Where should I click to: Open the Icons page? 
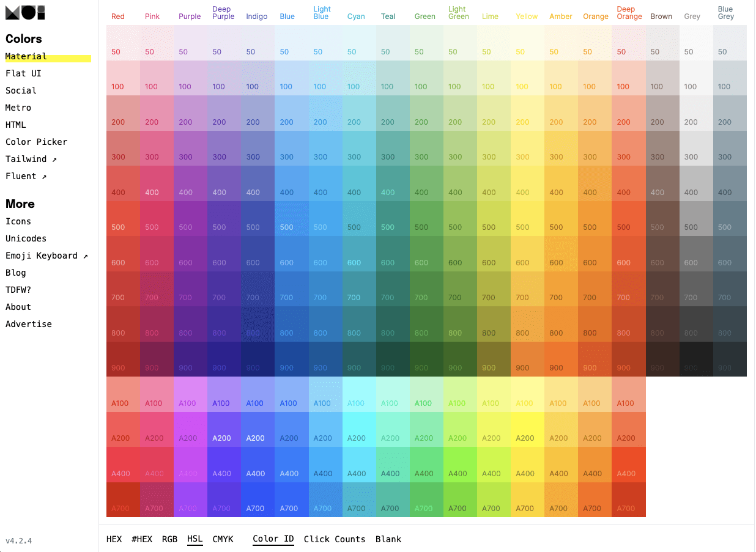click(x=18, y=221)
